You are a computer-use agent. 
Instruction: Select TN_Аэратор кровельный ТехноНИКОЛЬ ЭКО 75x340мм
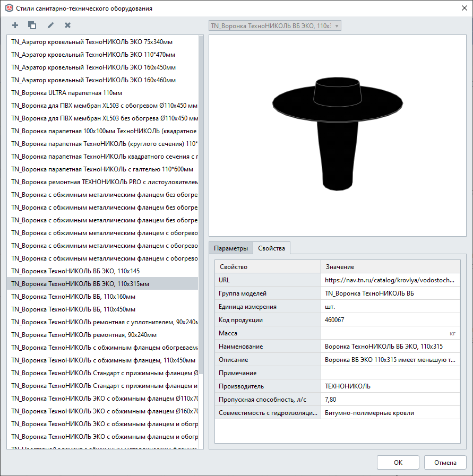coord(102,42)
